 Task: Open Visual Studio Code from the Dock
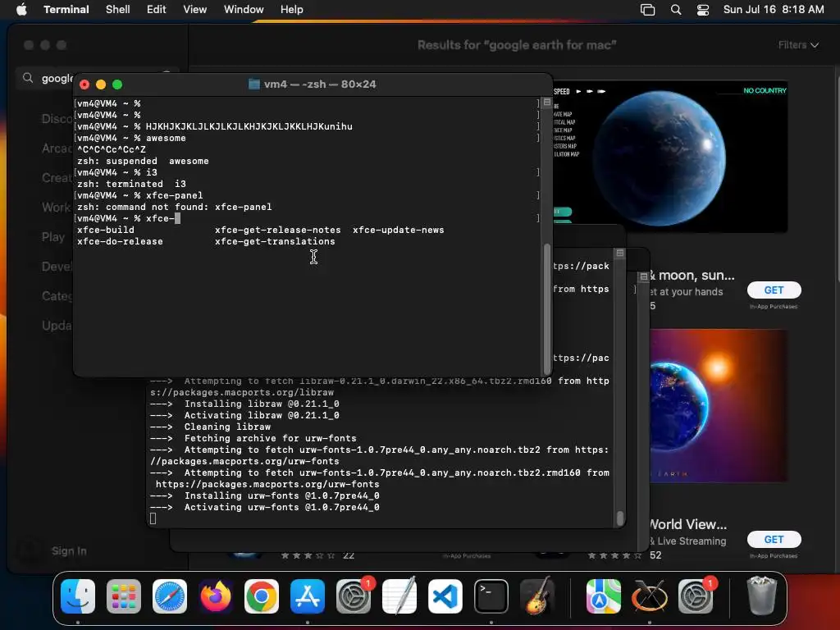(445, 596)
